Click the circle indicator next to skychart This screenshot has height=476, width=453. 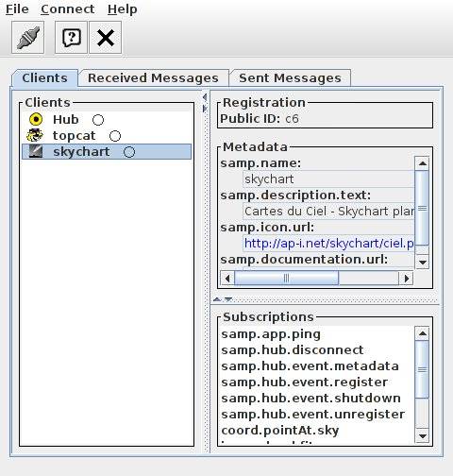click(x=129, y=152)
